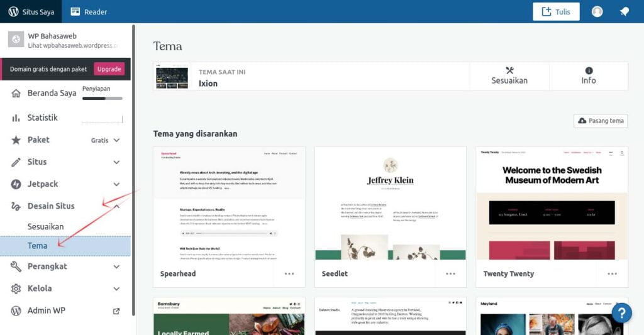
Task: Click the Tulis write button
Action: pos(556,11)
